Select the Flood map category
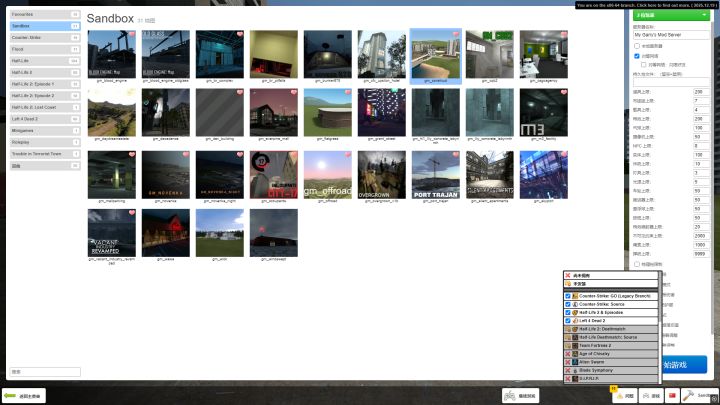This screenshot has width=720, height=405. (x=45, y=49)
